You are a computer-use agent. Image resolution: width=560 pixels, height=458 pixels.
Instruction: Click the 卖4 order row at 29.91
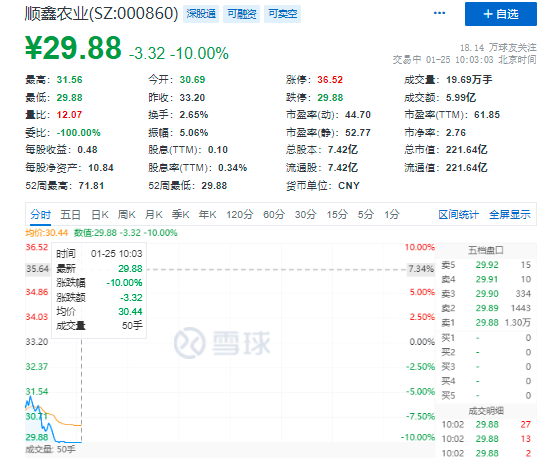pos(486,279)
